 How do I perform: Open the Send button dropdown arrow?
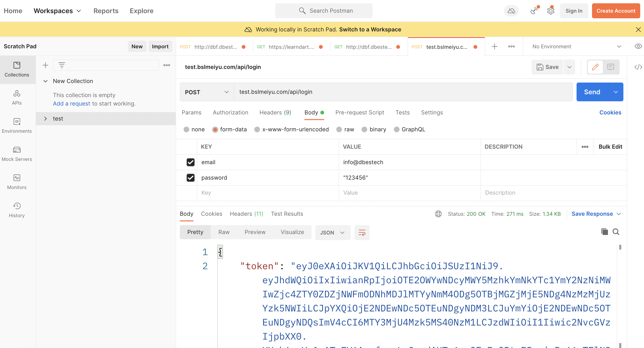[x=615, y=92]
